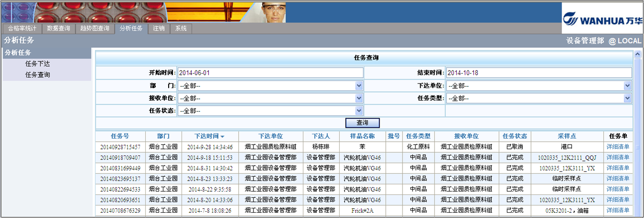
Task: Expand the 任务状态 dropdown
Action: pos(359,110)
